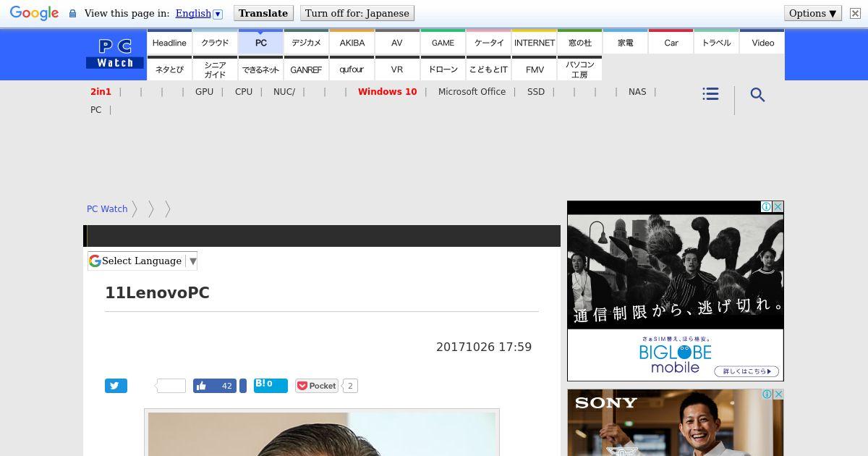Click the BIGLOBE mobile ad banner
Screen dimensions: 868x456
(x=676, y=291)
